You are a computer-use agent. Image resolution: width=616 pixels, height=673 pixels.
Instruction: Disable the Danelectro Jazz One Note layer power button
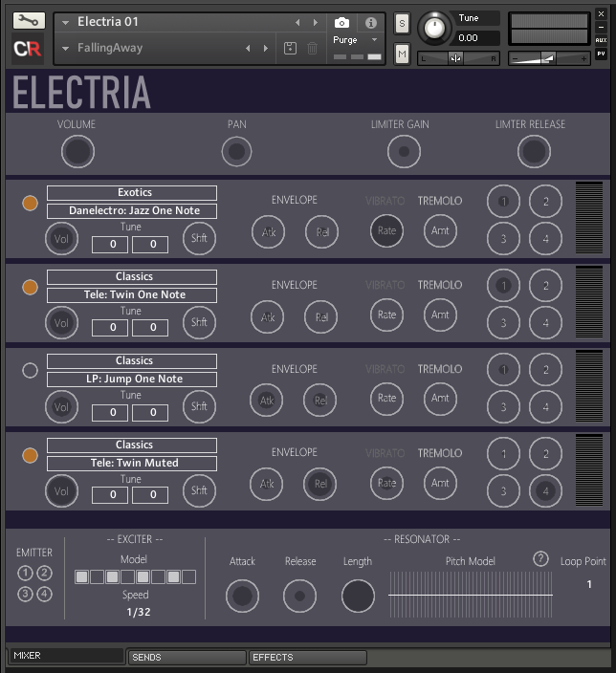(30, 203)
